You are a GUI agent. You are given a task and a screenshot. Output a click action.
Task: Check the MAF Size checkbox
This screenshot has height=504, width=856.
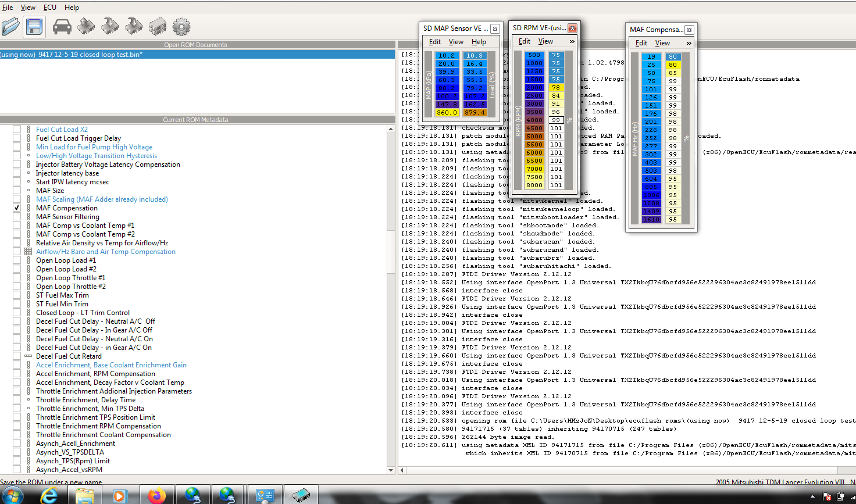[x=17, y=191]
